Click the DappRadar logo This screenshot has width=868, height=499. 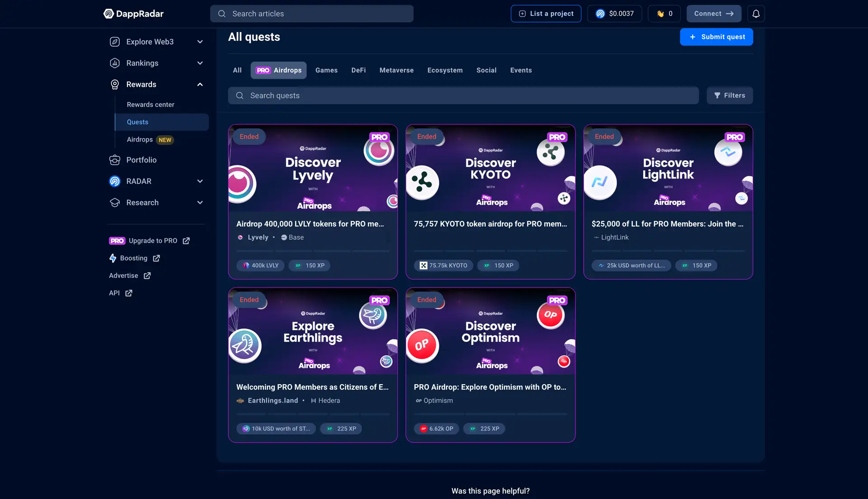click(133, 14)
